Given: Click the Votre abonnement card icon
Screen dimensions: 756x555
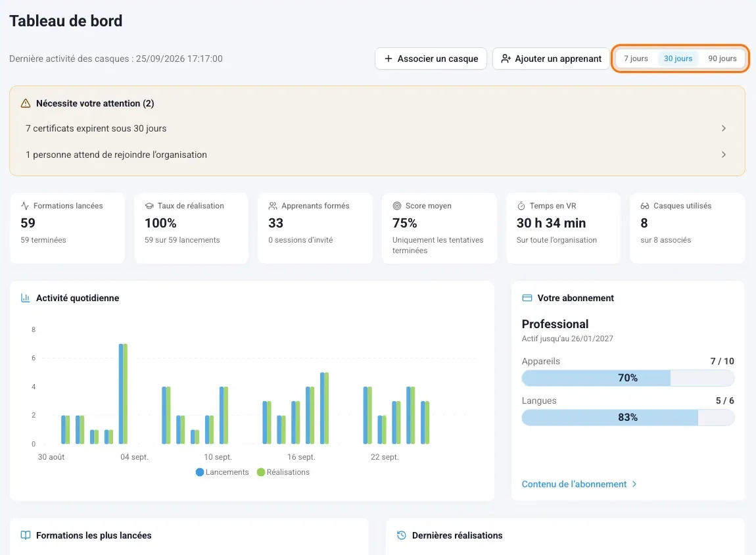Looking at the screenshot, I should tap(527, 298).
